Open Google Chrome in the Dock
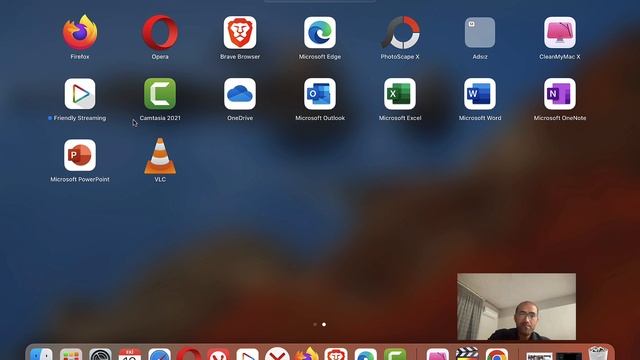 point(497,354)
